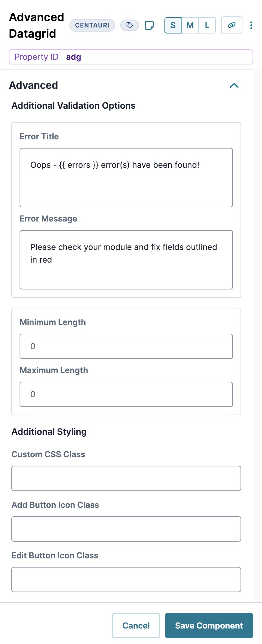Focus the Maximum Length input
Image resolution: width=262 pixels, height=644 pixels.
click(126, 394)
